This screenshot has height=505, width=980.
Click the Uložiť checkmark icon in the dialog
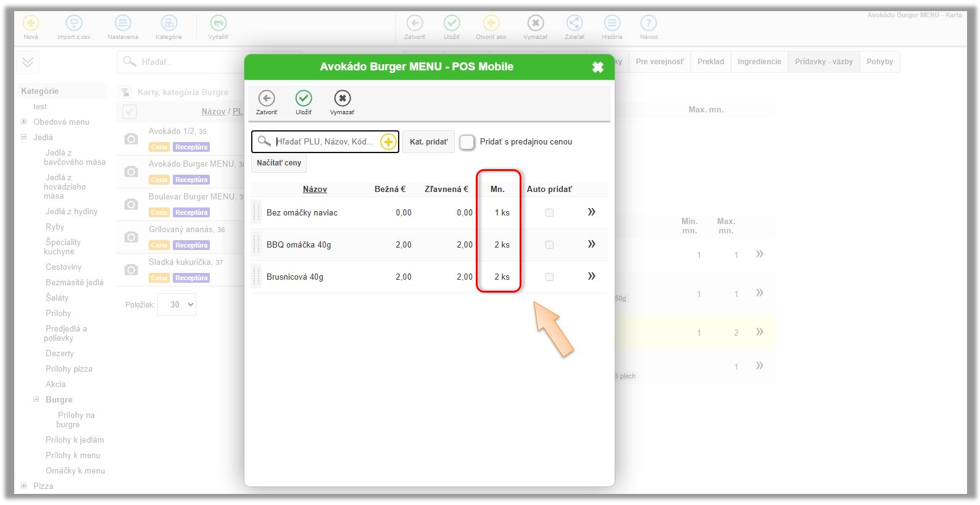pos(304,99)
